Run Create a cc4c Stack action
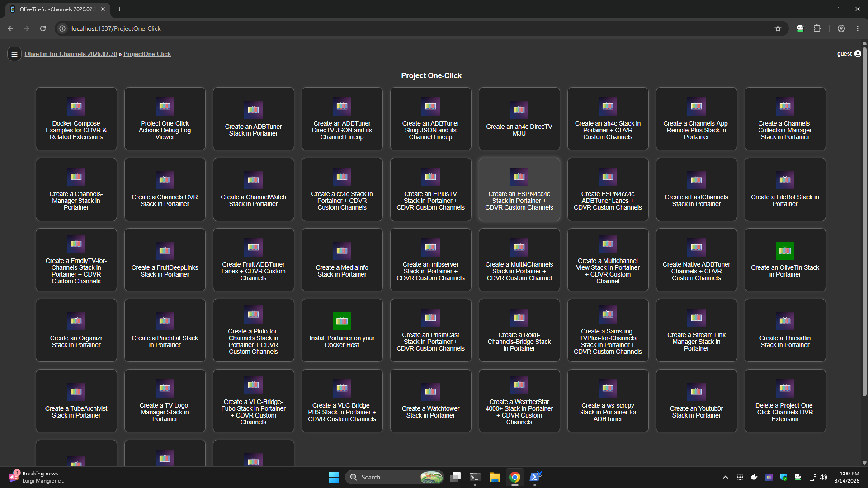The image size is (868, 488). (x=342, y=189)
